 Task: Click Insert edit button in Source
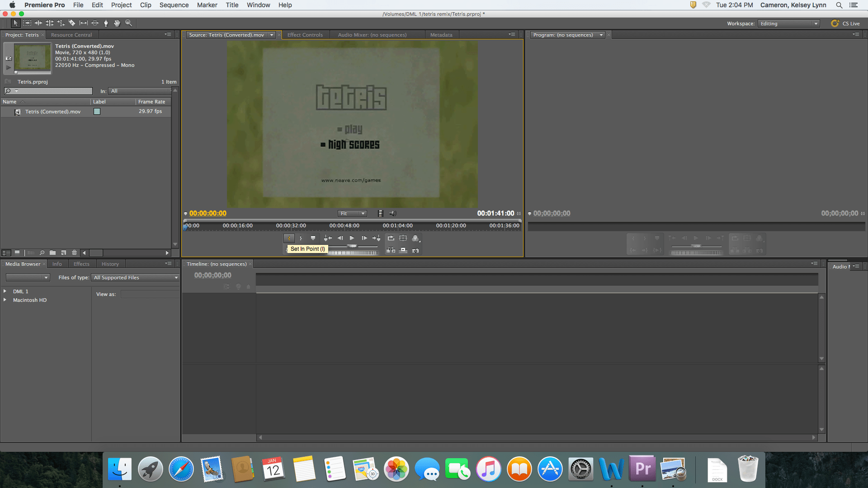tap(391, 250)
